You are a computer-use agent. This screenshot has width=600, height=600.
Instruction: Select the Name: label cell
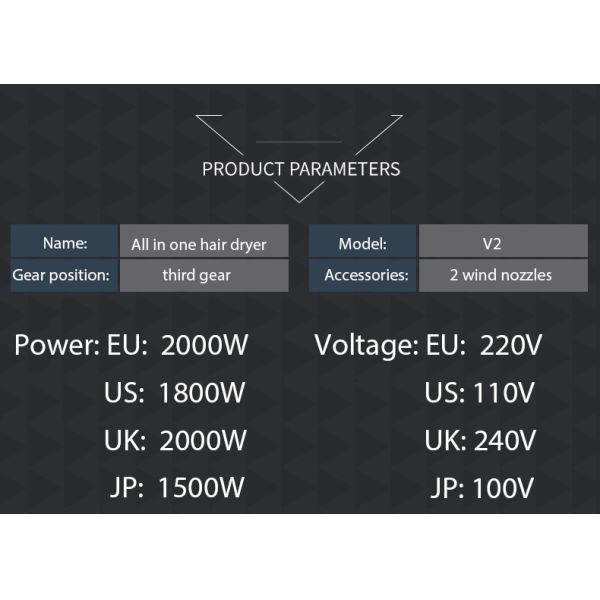tap(65, 243)
